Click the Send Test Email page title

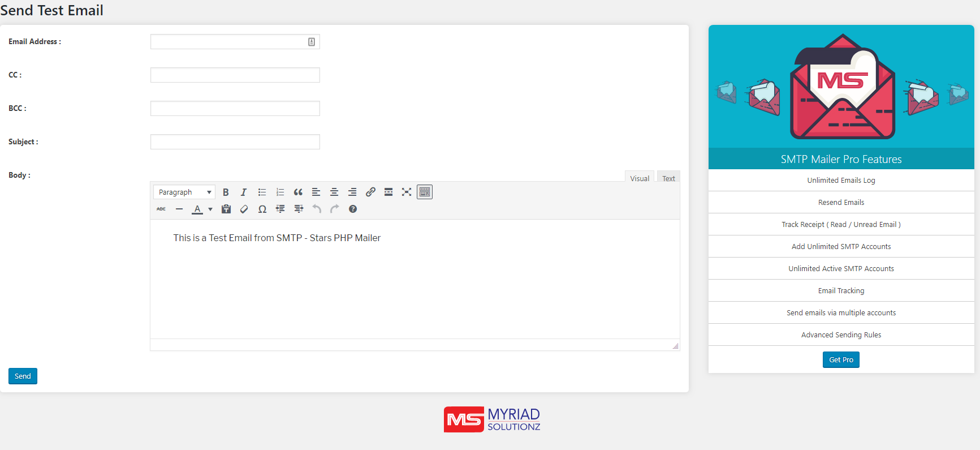pyautogui.click(x=51, y=10)
